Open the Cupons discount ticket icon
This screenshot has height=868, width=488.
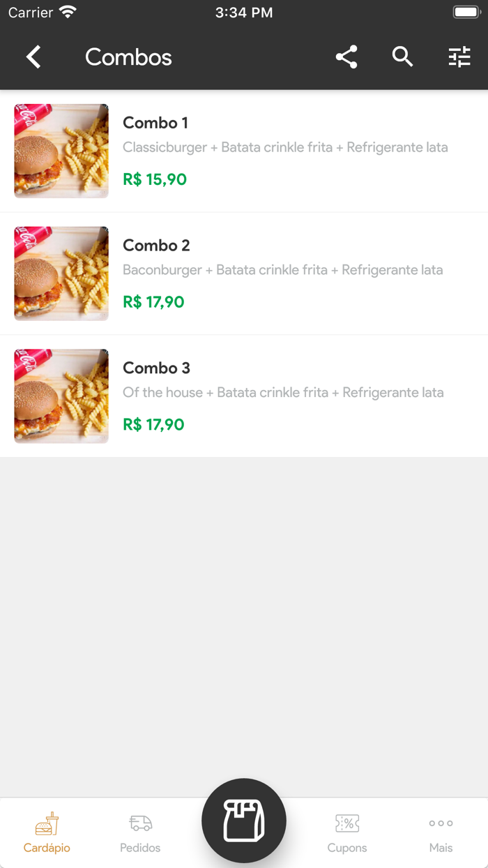[347, 823]
